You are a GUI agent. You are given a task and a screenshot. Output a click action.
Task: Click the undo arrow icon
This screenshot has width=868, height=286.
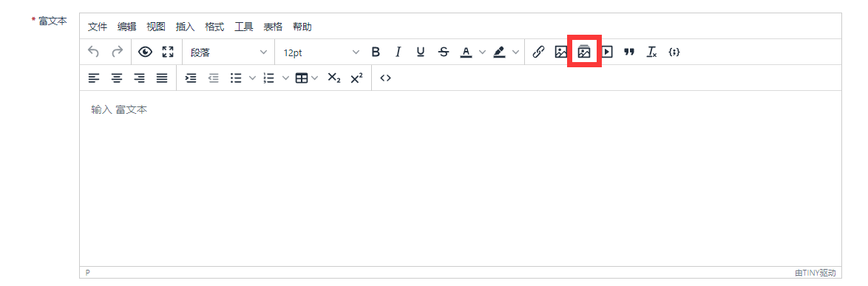(x=94, y=52)
